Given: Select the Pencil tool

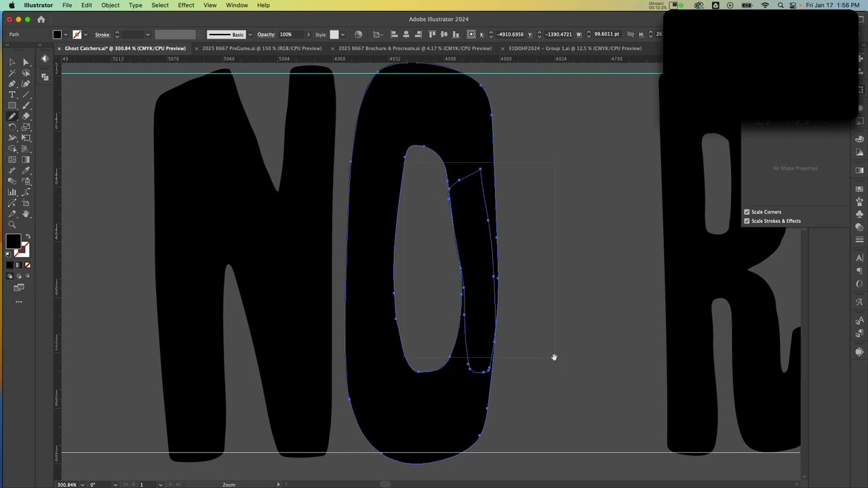Looking at the screenshot, I should [x=12, y=116].
